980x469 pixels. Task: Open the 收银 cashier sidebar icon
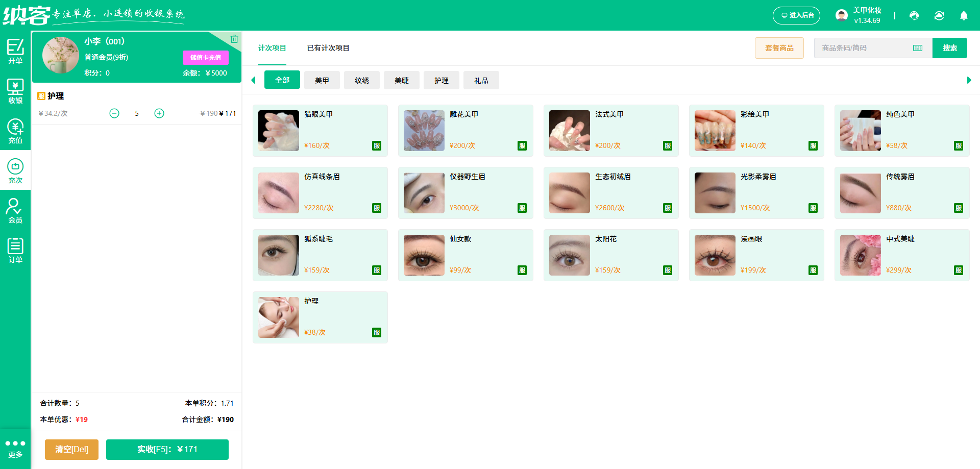click(x=15, y=91)
